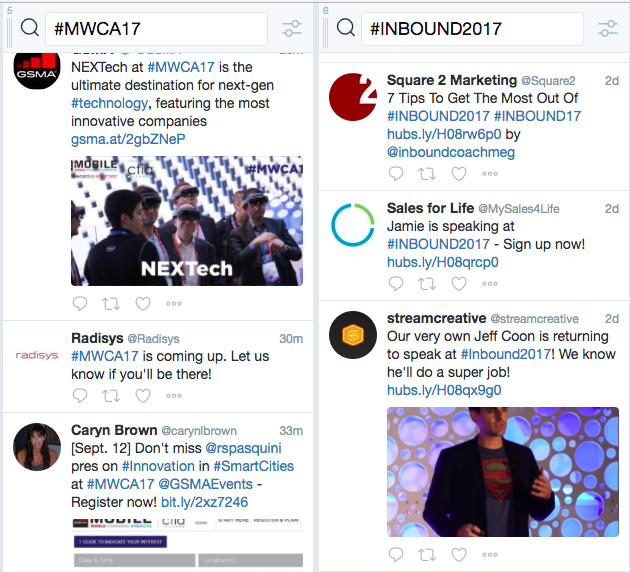This screenshot has height=572, width=630.
Task: Open more options on Radisys tweet
Action: pyautogui.click(x=174, y=396)
